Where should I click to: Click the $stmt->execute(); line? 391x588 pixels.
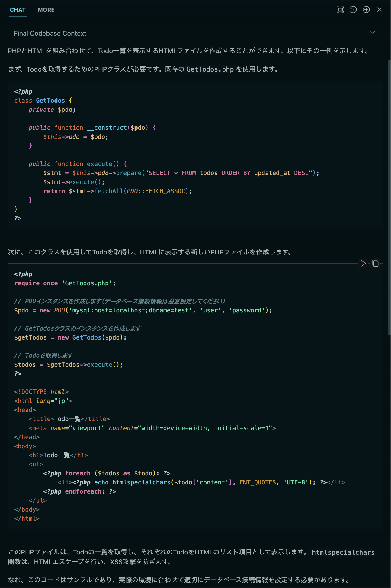click(x=74, y=182)
